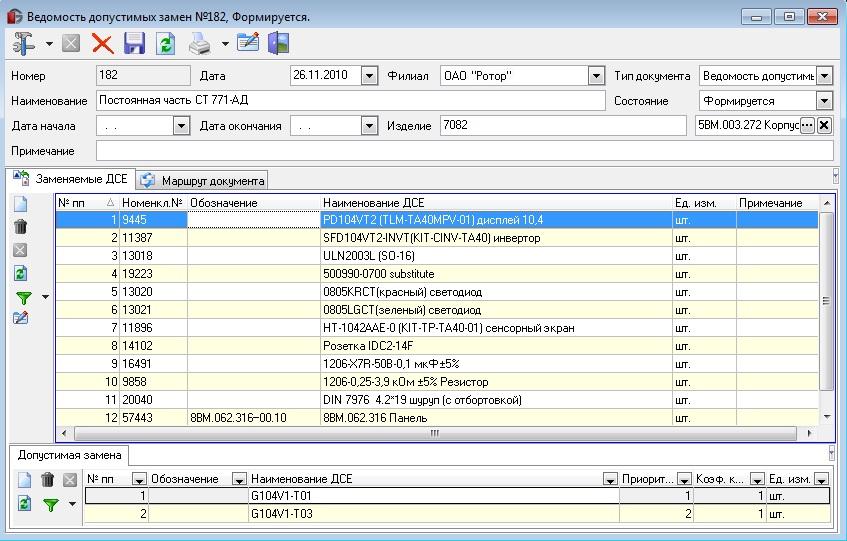Select row HT-1042AAE-0 сенсорный экран
The width and height of the screenshot is (847, 541).
437,328
